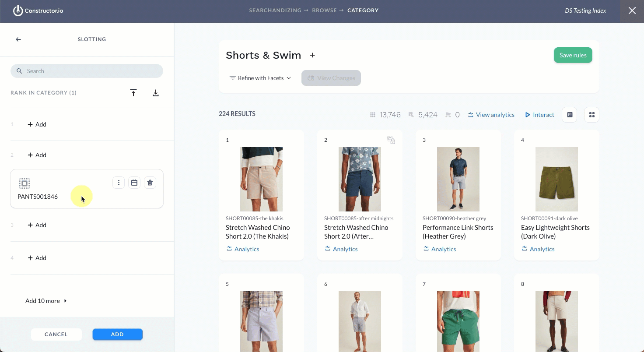The height and width of the screenshot is (352, 644).
Task: Open the Refine with Facets dropdown
Action: pyautogui.click(x=260, y=78)
